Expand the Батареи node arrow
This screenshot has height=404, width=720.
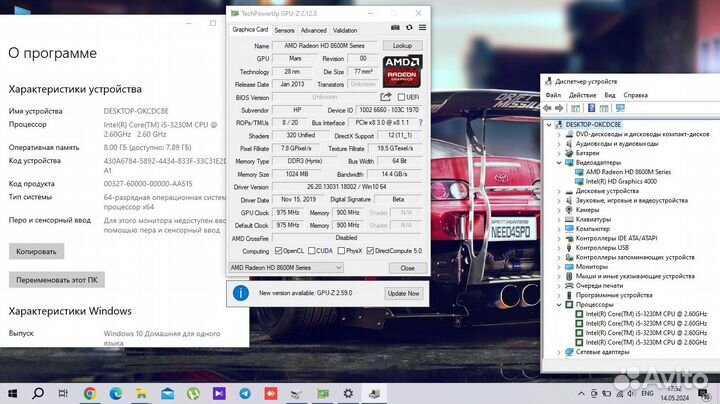coord(559,153)
